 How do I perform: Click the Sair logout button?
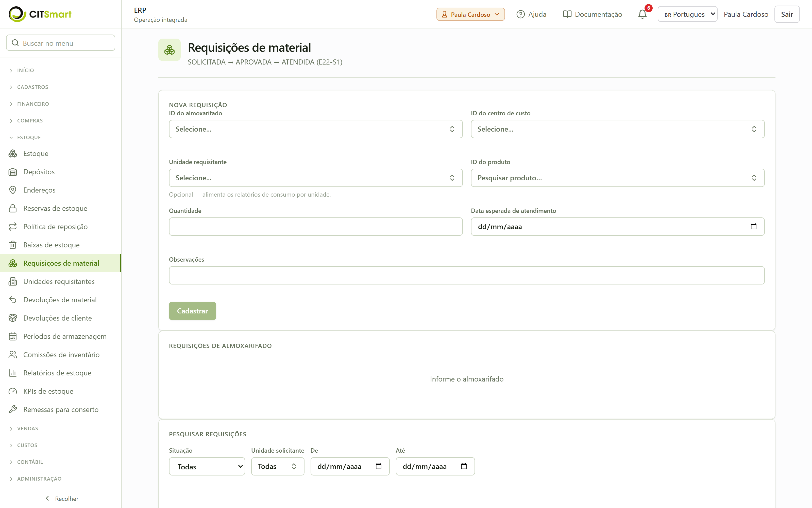click(787, 14)
